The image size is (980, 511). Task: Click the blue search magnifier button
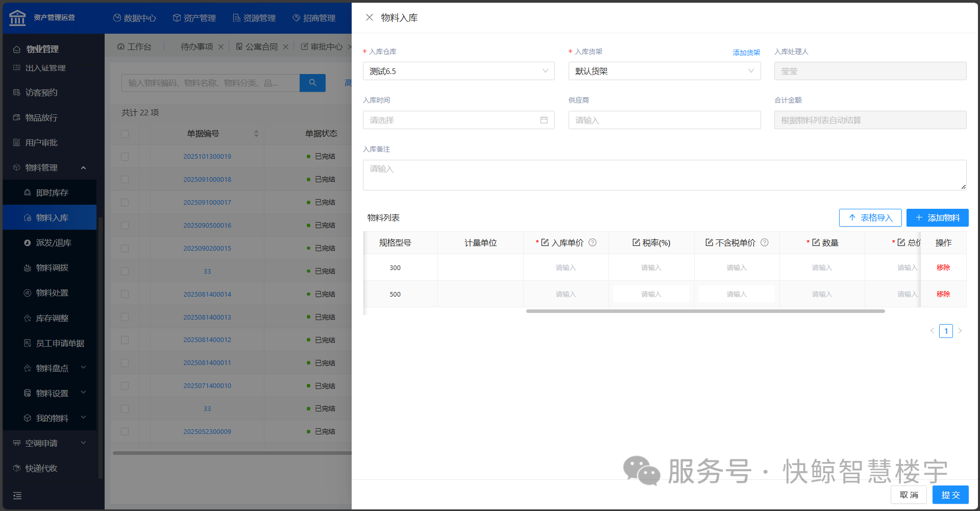[x=312, y=83]
